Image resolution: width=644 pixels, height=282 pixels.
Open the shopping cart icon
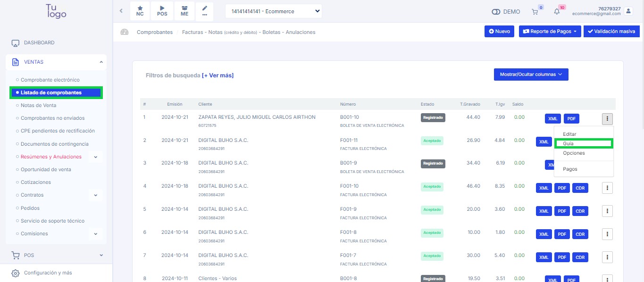point(535,12)
